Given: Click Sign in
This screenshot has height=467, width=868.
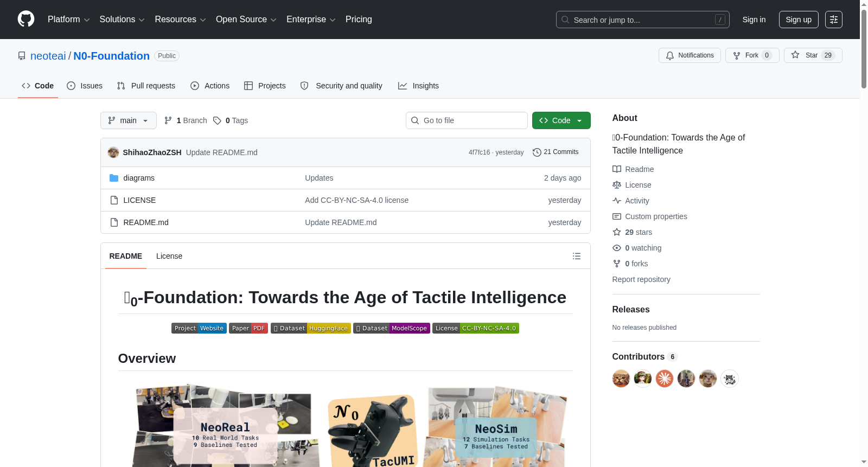Looking at the screenshot, I should click(754, 20).
